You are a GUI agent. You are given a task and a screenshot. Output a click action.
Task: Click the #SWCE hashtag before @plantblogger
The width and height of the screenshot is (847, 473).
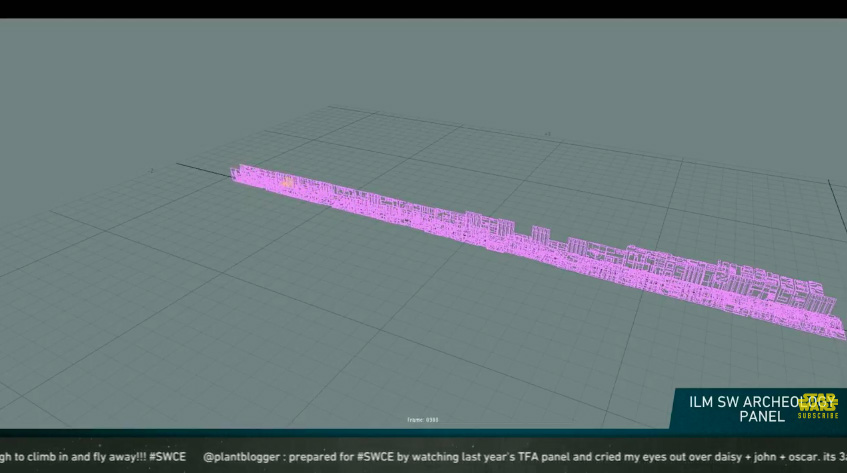pyautogui.click(x=167, y=456)
